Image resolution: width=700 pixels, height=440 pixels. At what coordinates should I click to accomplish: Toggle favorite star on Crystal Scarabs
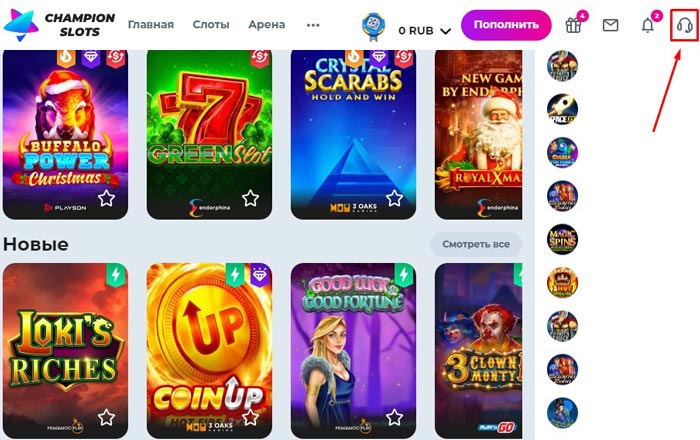(x=395, y=198)
